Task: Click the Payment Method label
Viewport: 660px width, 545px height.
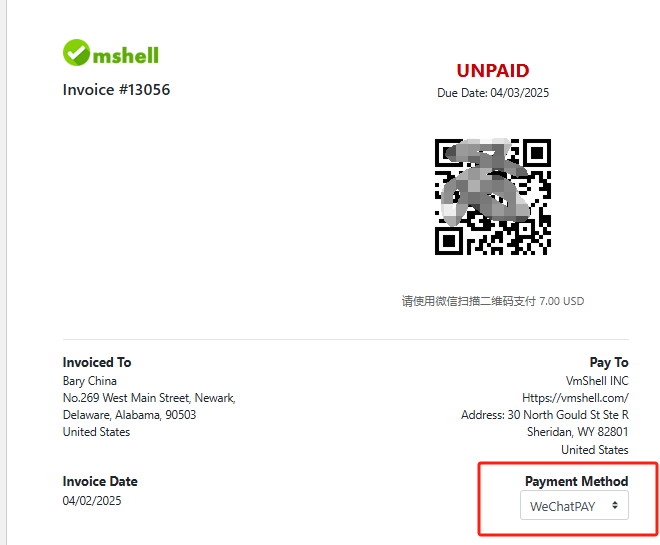Action: tap(576, 481)
